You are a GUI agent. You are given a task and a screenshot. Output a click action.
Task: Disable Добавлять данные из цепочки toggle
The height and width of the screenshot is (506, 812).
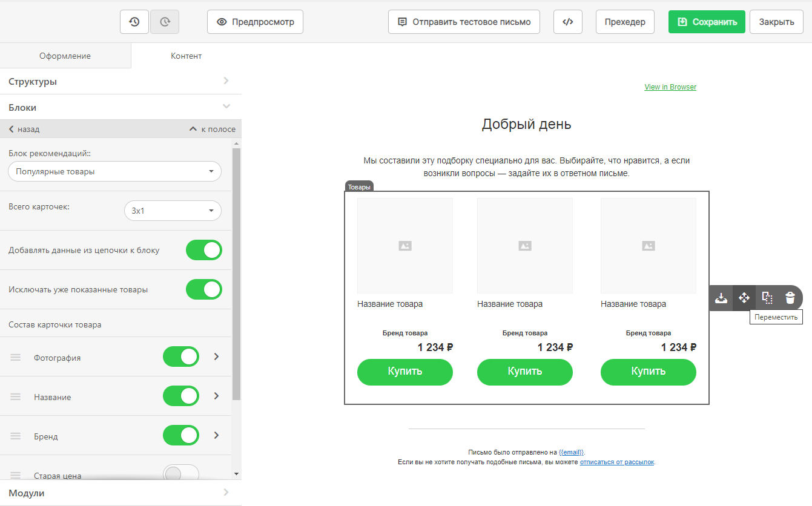pyautogui.click(x=204, y=250)
